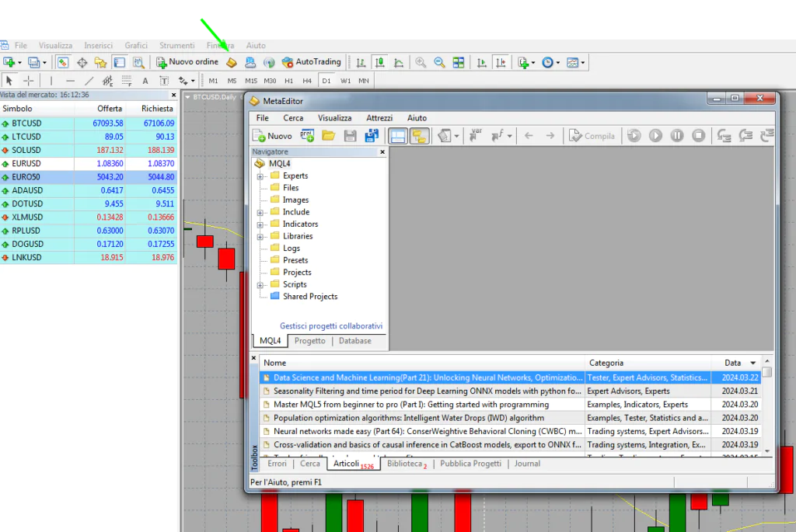Open the Strumenti menu in MetaTrader

(176, 46)
